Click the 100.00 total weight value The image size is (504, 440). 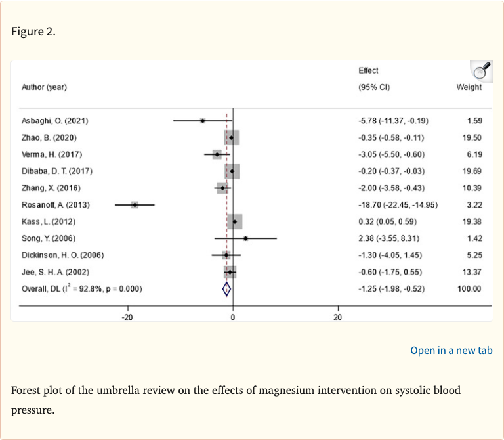click(x=469, y=289)
